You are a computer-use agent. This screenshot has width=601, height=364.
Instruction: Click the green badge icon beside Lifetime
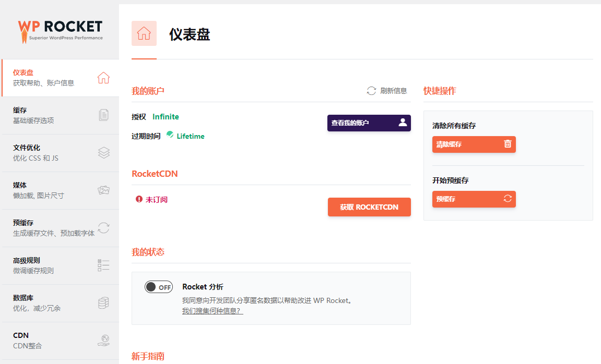coord(170,135)
